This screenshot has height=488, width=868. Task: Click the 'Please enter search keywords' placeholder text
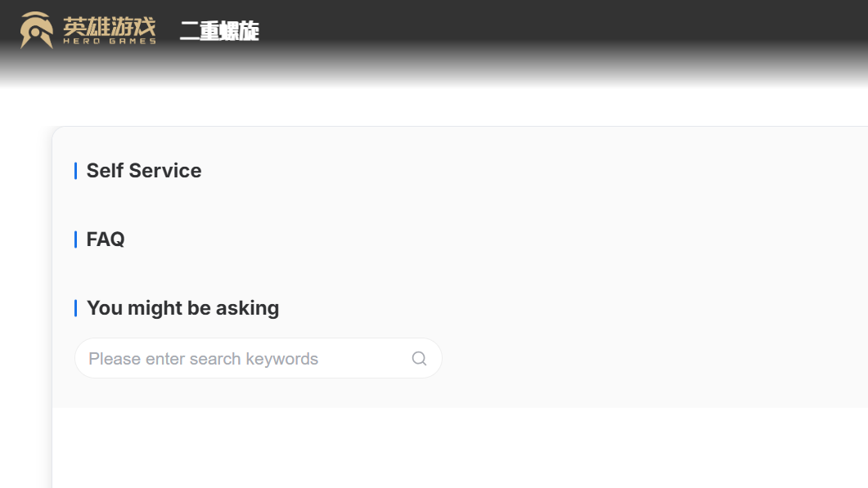pyautogui.click(x=203, y=359)
